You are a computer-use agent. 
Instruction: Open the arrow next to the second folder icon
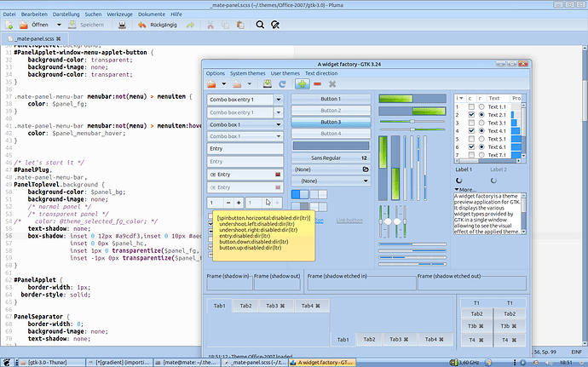(250, 84)
